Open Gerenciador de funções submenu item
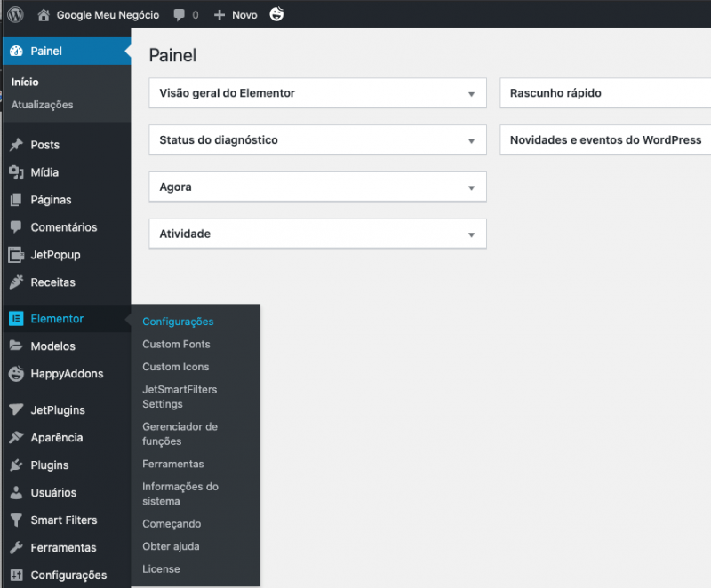711x588 pixels. pyautogui.click(x=180, y=434)
